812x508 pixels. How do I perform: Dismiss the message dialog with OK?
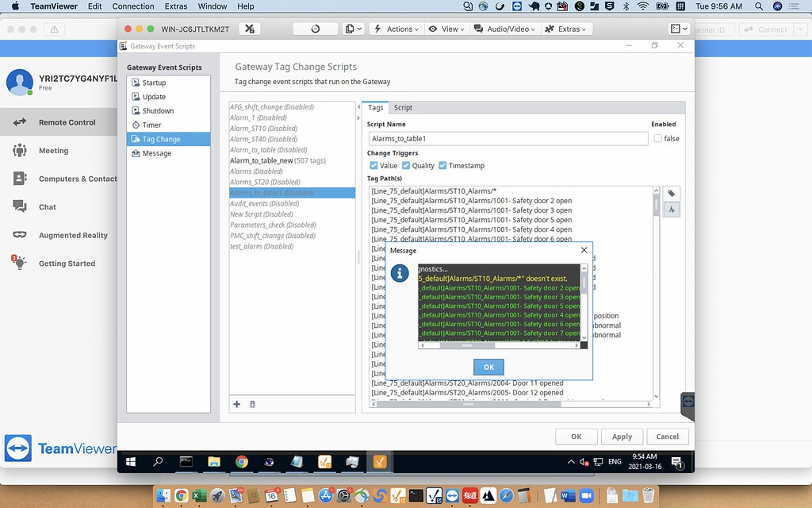[x=488, y=367]
